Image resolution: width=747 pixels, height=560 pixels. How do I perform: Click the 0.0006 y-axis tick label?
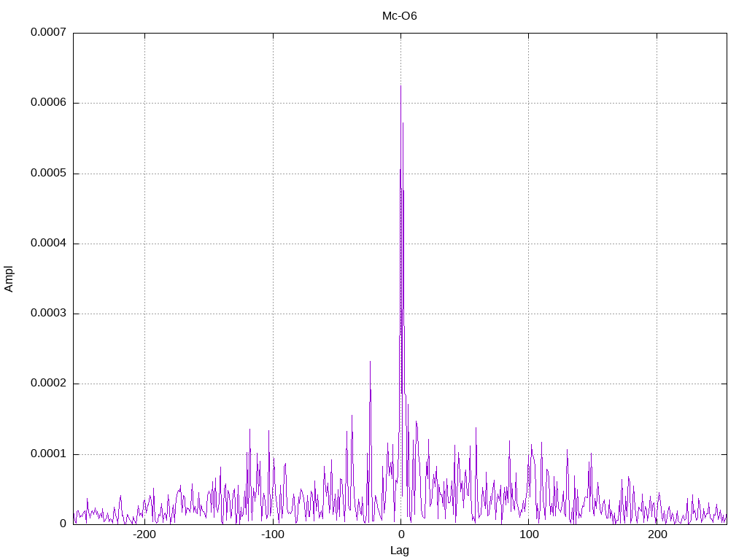49,102
